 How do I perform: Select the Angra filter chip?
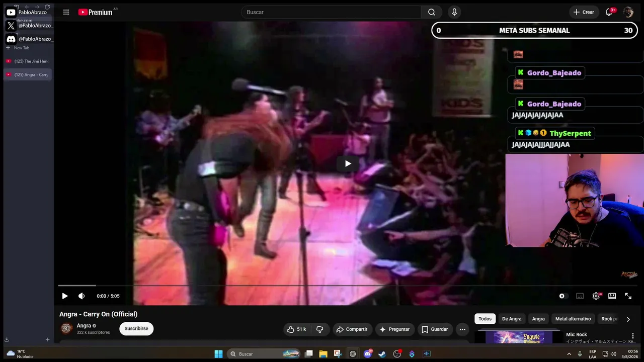pyautogui.click(x=538, y=319)
